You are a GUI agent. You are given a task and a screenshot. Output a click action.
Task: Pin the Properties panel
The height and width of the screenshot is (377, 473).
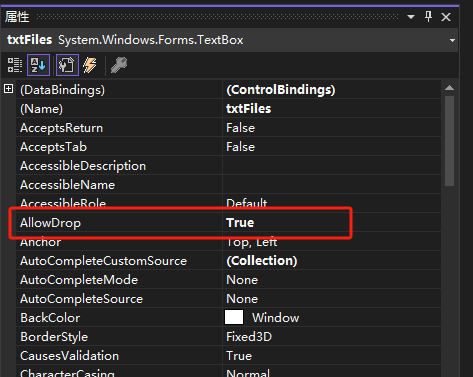tap(428, 16)
